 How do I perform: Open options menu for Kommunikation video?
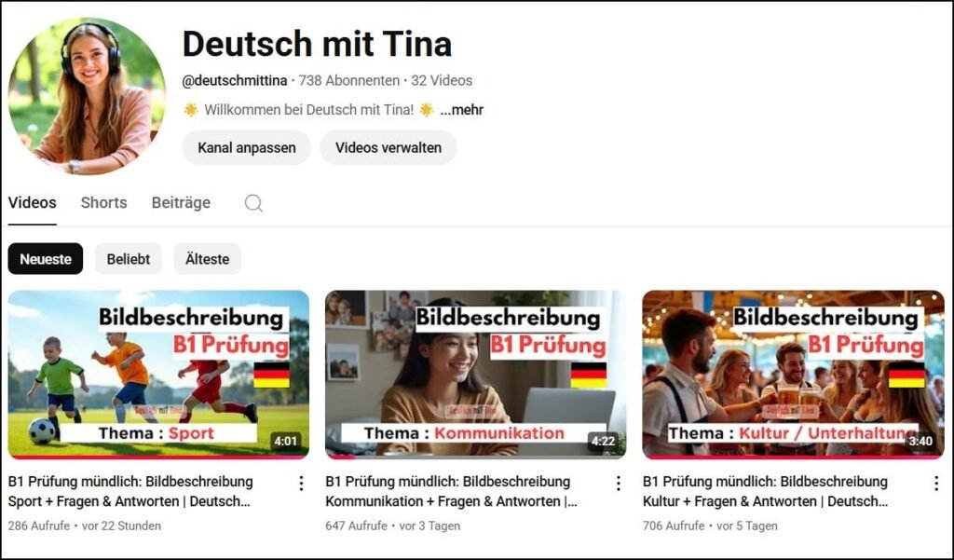coord(619,484)
